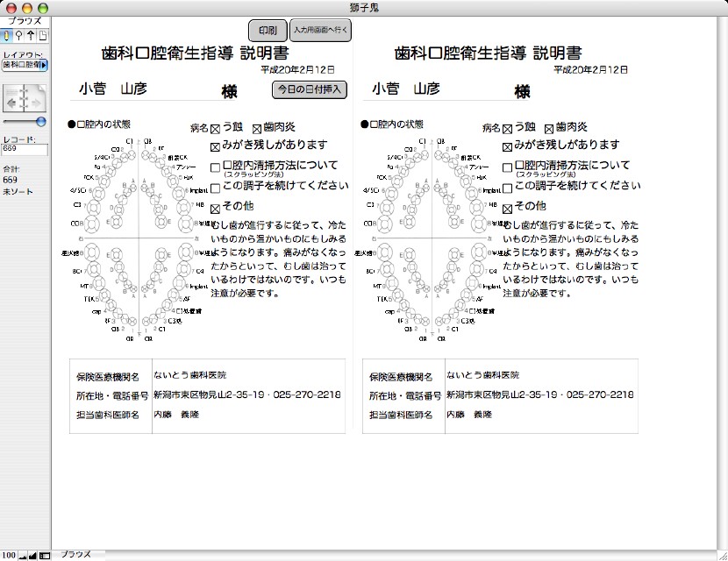The width and height of the screenshot is (728, 561).
Task: Click the 歯科口腔衛生指導 説明書 title in left form
Action: 195,53
